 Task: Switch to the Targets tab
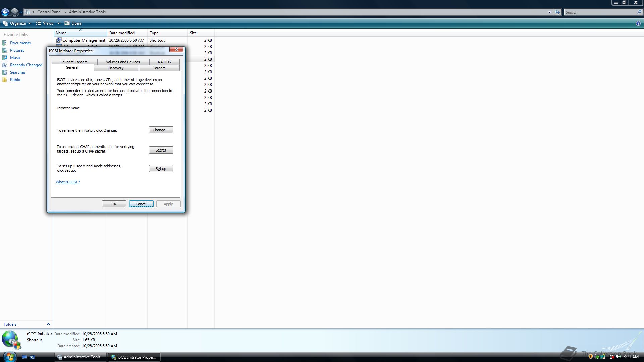[159, 68]
